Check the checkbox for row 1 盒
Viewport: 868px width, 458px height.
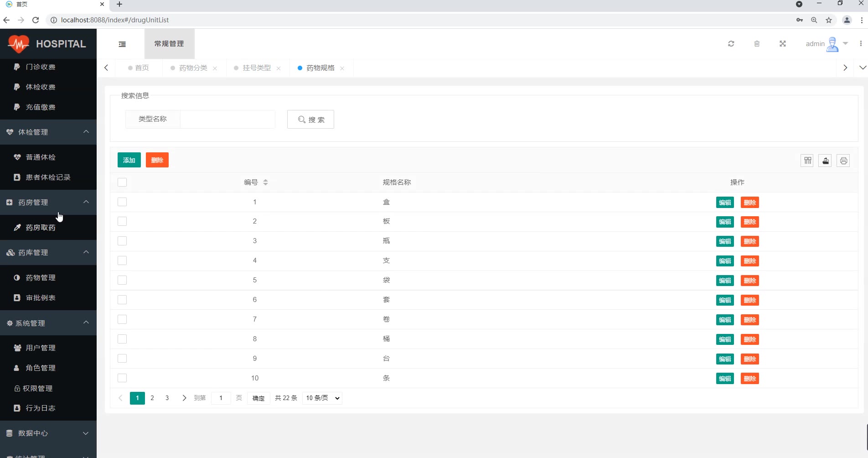[x=122, y=202]
